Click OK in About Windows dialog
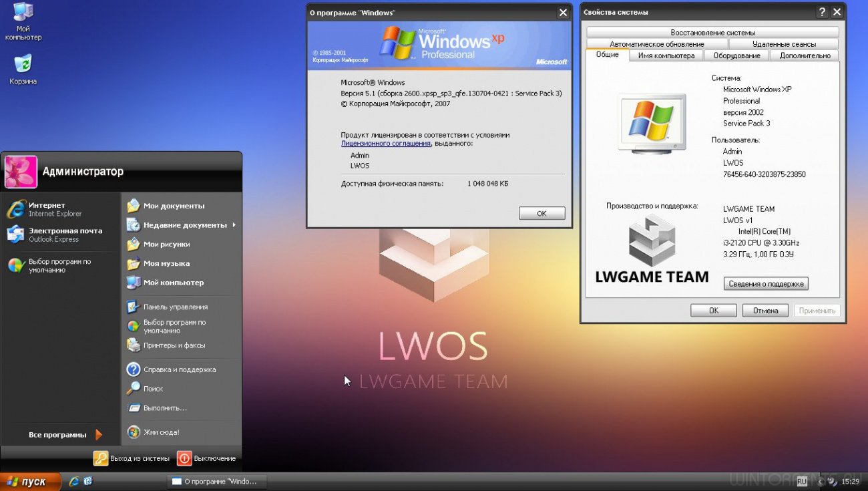The width and height of the screenshot is (868, 491). 541,213
